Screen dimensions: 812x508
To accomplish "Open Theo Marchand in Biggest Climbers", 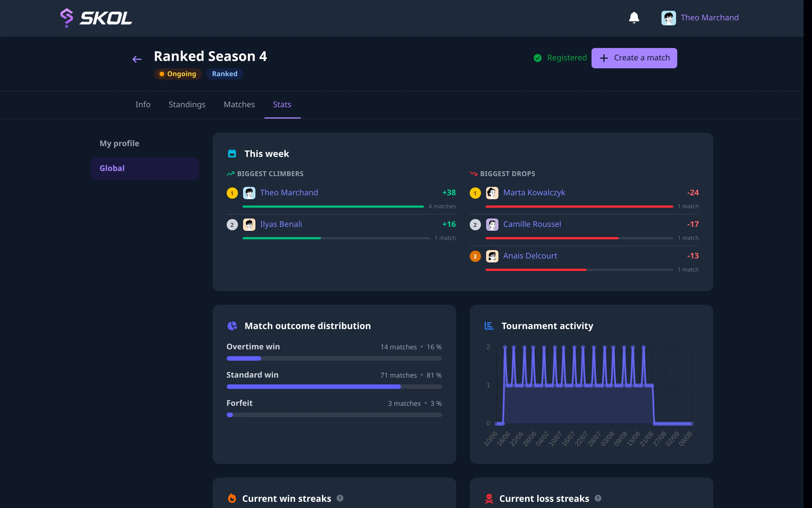I will (x=289, y=193).
